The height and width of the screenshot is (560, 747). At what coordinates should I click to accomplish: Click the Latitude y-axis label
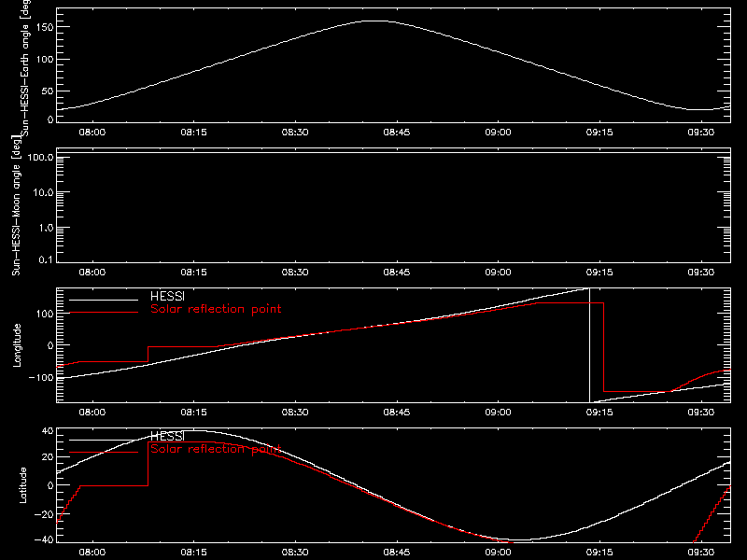(22, 485)
